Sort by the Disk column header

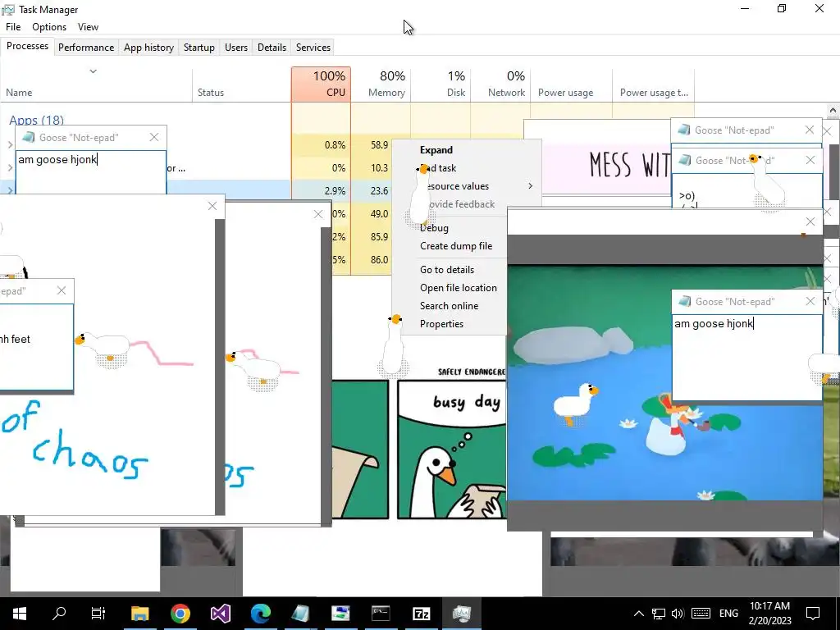[x=441, y=84]
